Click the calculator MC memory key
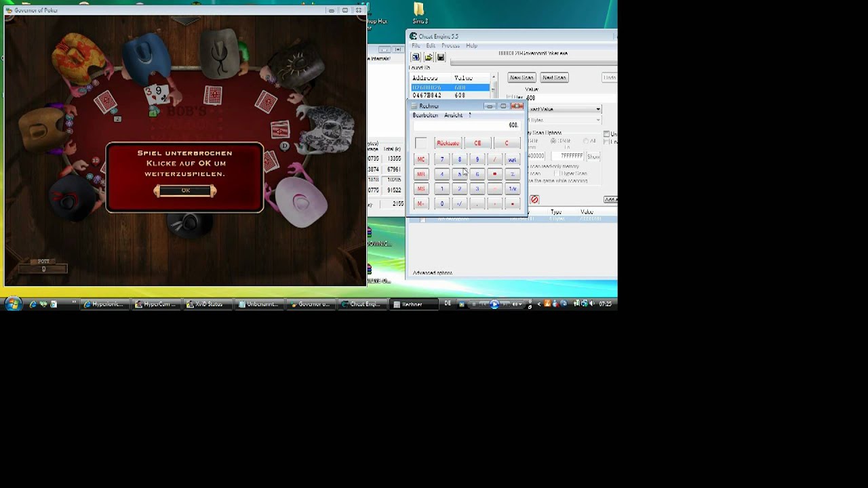868x488 pixels. point(421,159)
